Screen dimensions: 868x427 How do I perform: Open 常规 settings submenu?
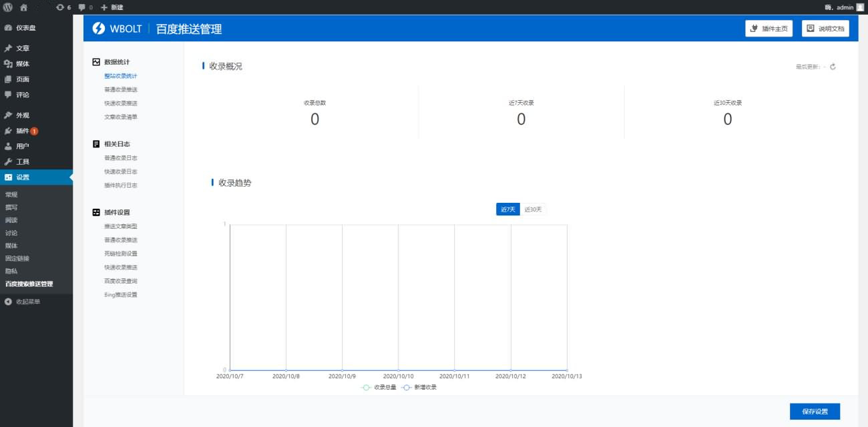(x=11, y=195)
